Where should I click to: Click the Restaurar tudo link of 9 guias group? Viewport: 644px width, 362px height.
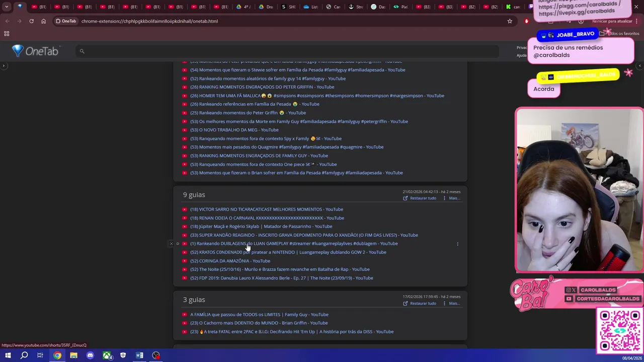(423, 198)
